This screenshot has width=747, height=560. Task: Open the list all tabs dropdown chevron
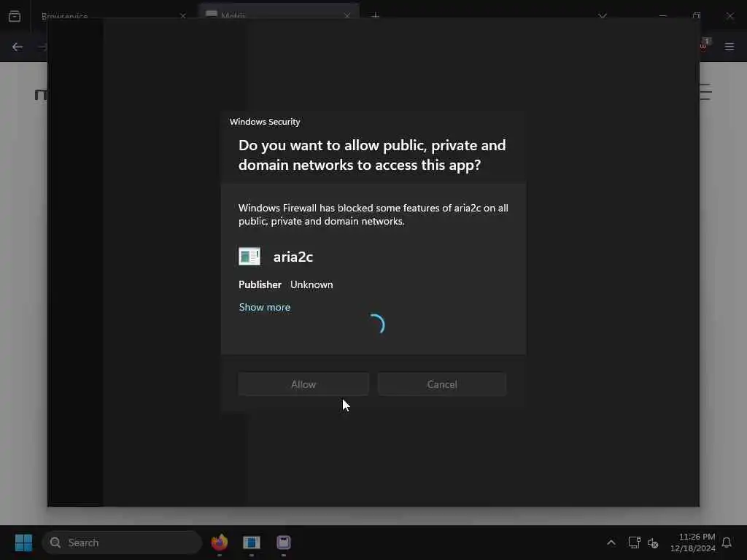(x=603, y=16)
